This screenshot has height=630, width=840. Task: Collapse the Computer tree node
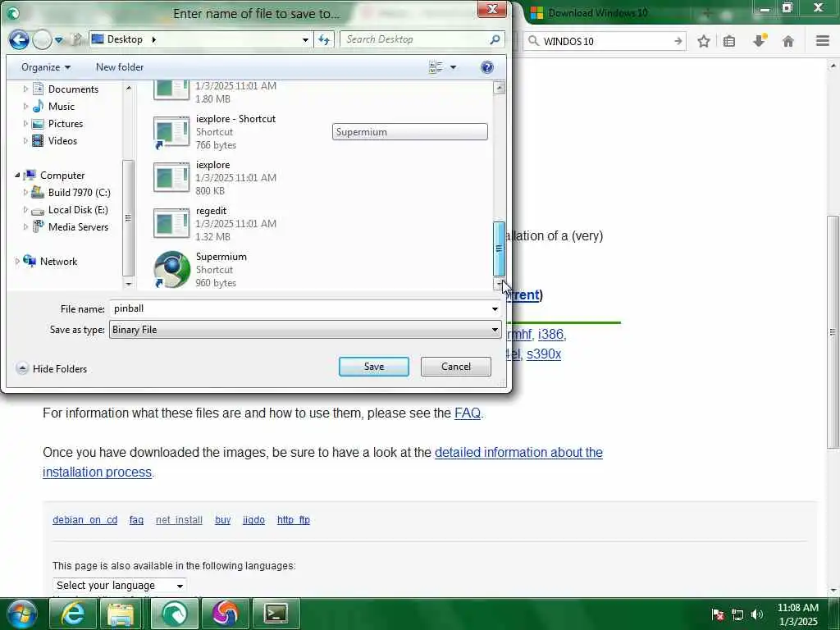click(17, 176)
